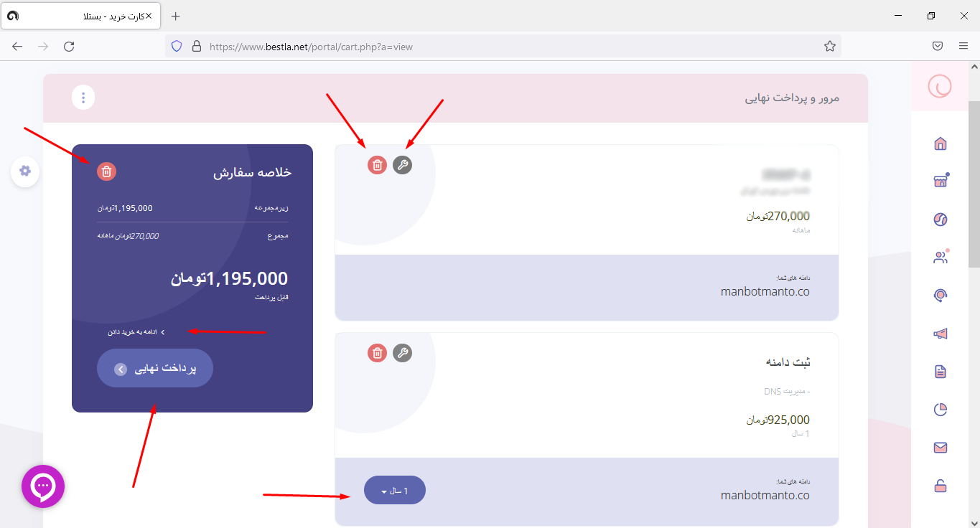Click the browser address bar URL
The image size is (980, 528).
pos(311,47)
